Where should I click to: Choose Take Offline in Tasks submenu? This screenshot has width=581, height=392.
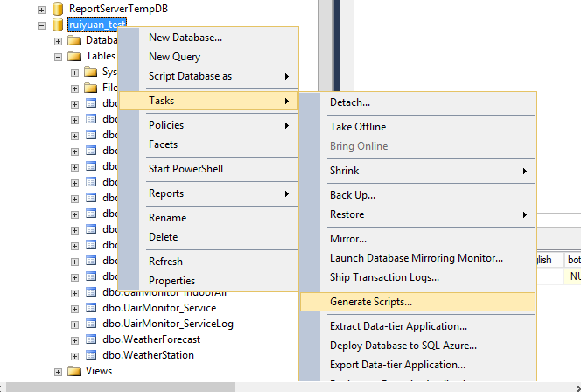358,127
